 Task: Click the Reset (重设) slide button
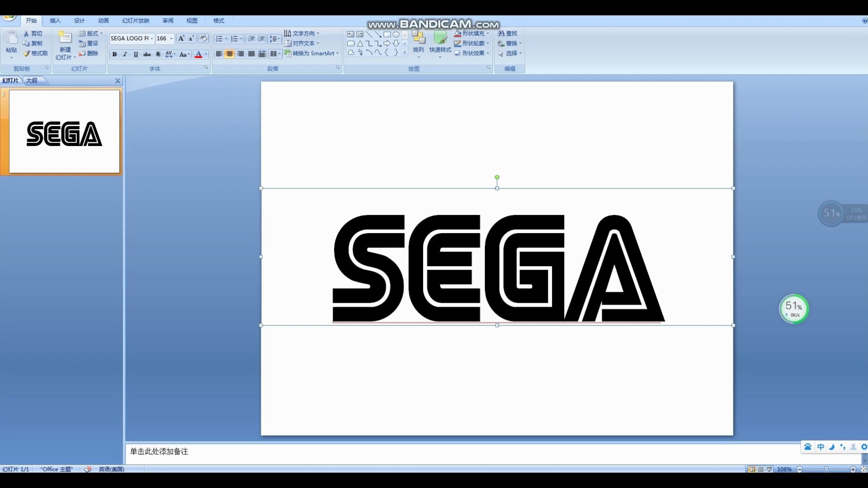[89, 43]
